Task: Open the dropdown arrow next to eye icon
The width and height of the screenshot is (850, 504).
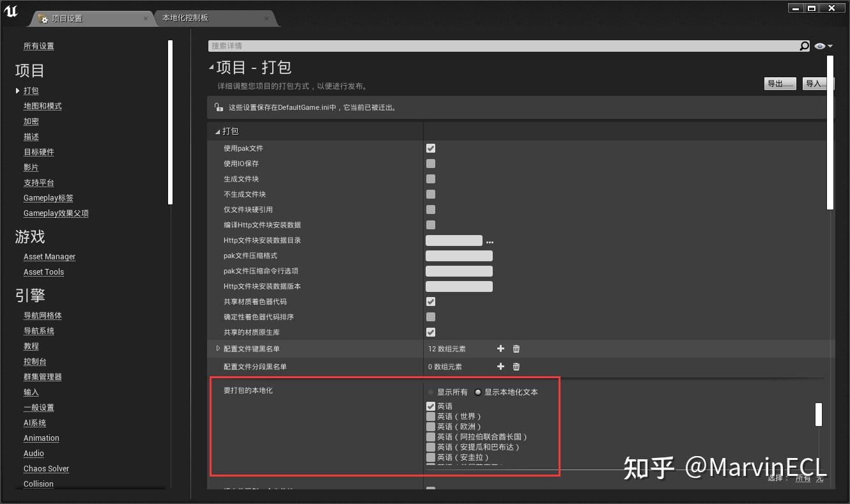Action: (829, 45)
